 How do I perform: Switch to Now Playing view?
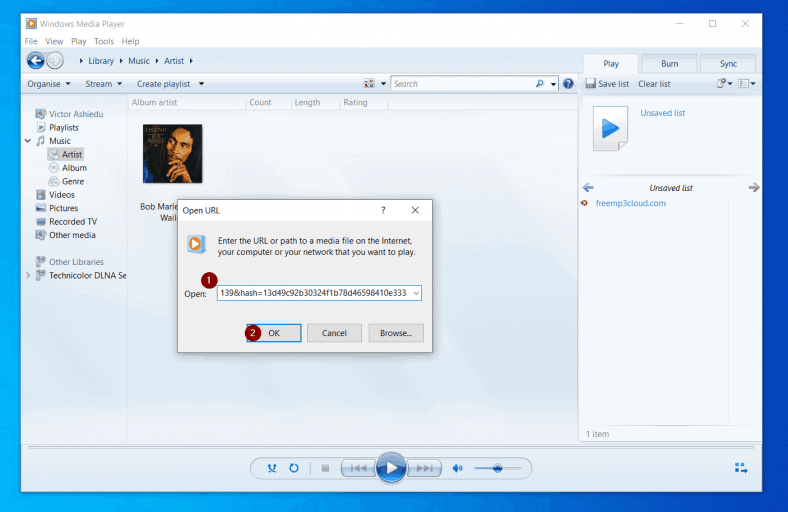741,468
